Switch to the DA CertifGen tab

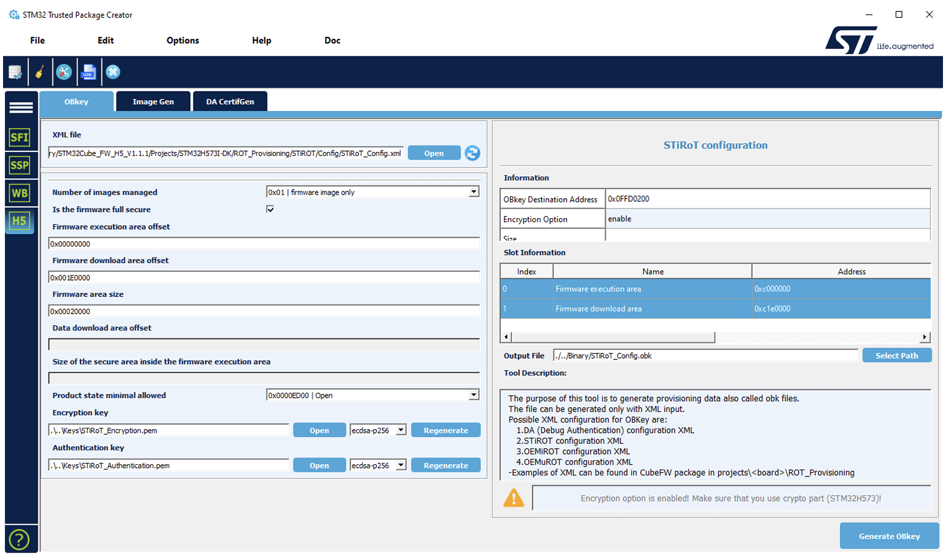tap(230, 102)
